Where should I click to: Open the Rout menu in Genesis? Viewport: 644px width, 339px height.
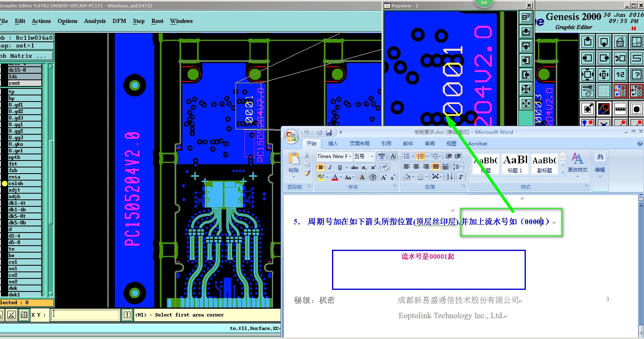coord(157,21)
